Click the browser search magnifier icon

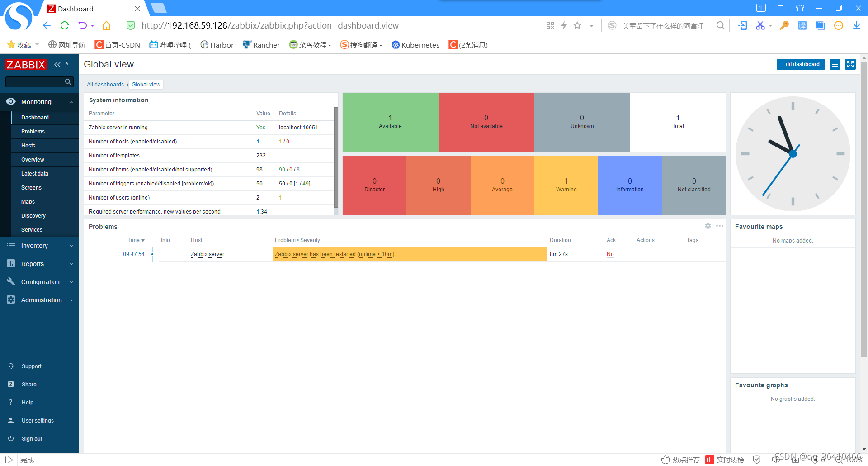click(721, 25)
